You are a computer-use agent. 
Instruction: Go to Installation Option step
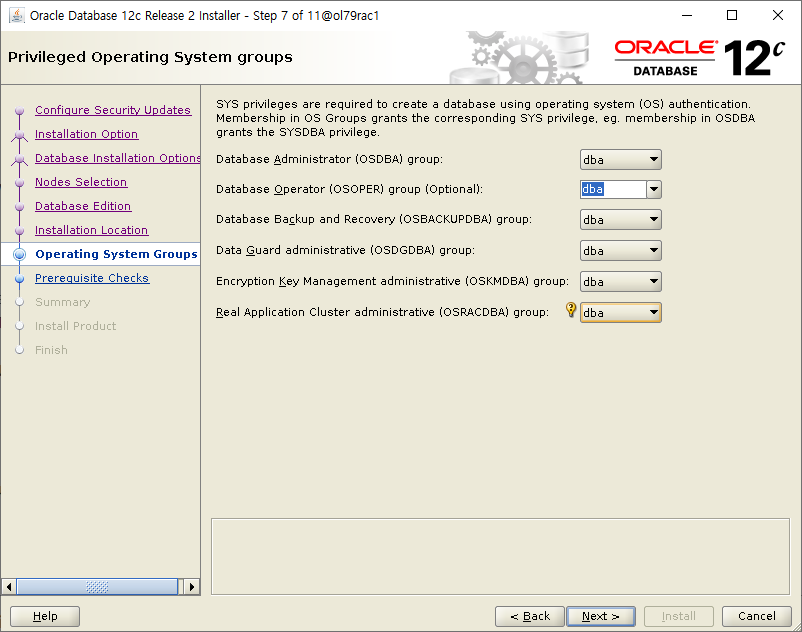tap(86, 134)
